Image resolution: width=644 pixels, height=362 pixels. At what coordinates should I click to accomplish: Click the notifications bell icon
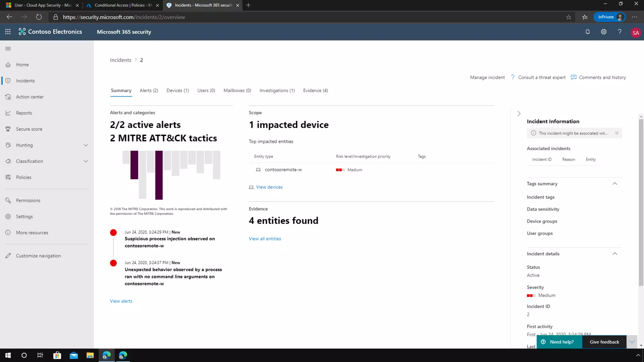click(587, 32)
